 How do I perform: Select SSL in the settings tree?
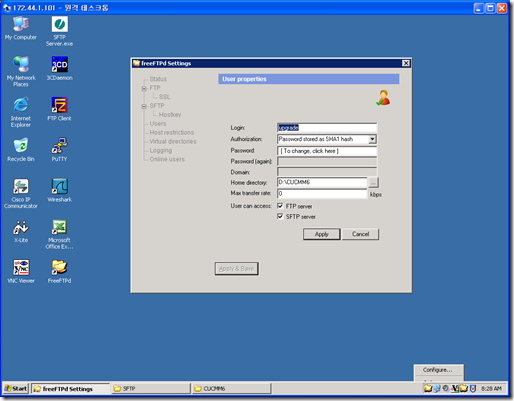165,97
